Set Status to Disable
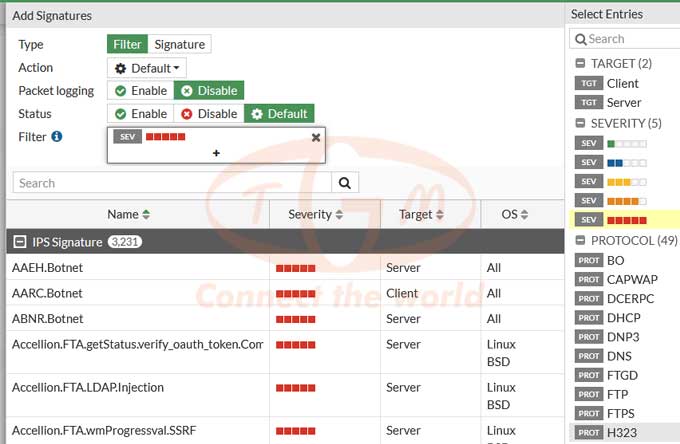680x444 pixels. point(209,114)
